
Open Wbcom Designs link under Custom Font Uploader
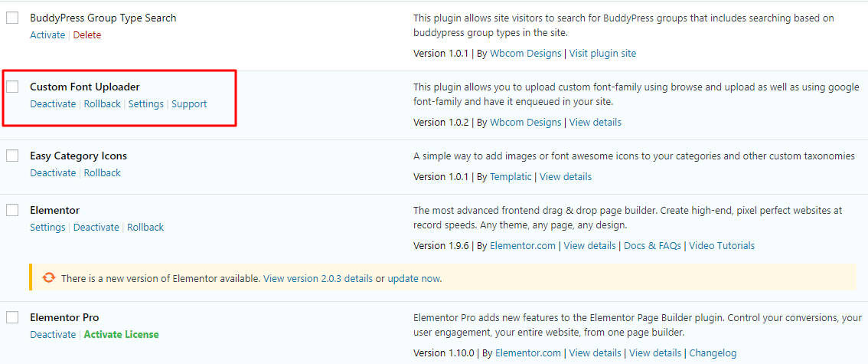tap(525, 123)
